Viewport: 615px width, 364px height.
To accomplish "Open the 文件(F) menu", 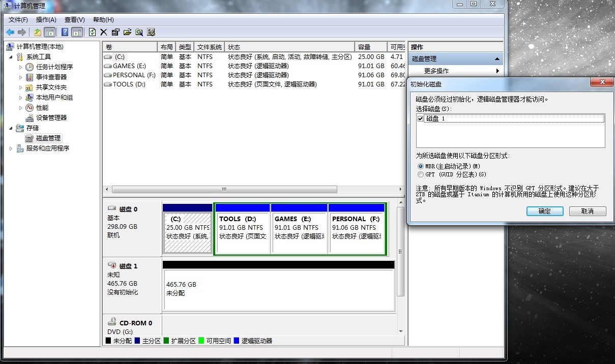I will pos(18,20).
